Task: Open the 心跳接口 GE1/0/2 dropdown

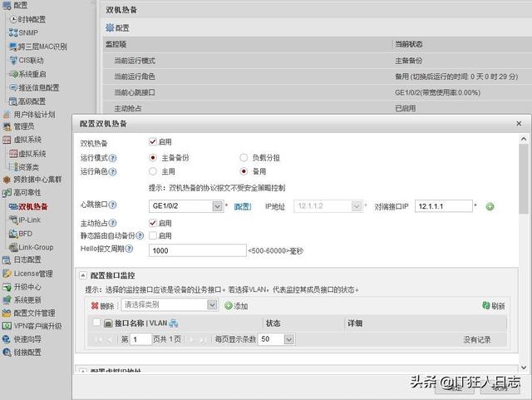Action: [217, 206]
